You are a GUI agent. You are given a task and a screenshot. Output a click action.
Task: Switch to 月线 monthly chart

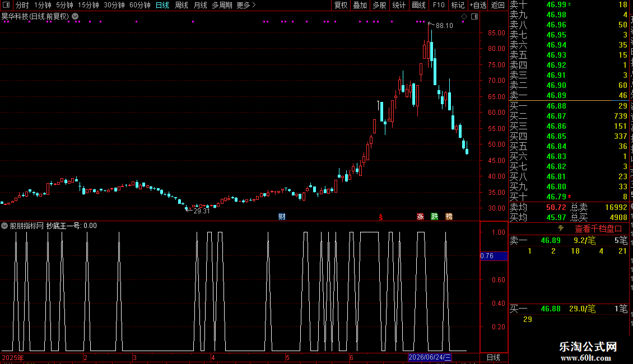(200, 5)
